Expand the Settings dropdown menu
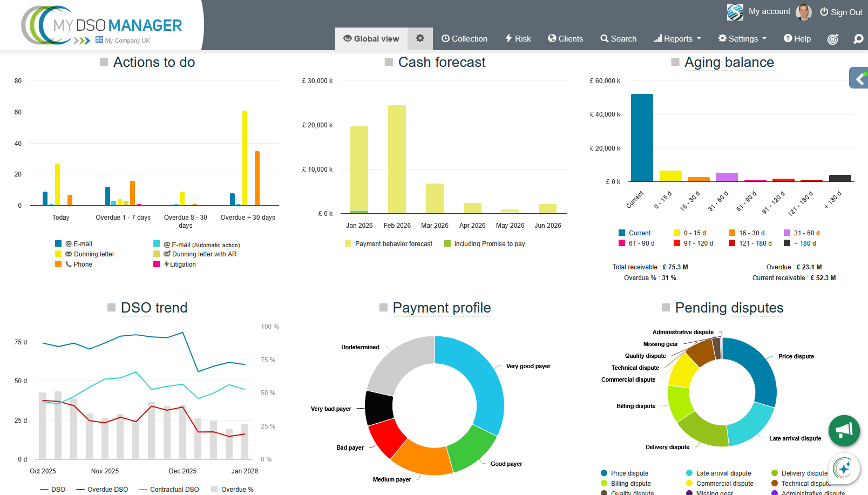 pos(742,39)
